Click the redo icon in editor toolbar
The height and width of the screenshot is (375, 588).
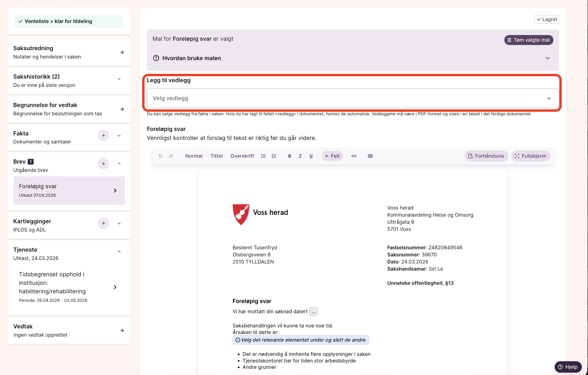click(x=171, y=156)
